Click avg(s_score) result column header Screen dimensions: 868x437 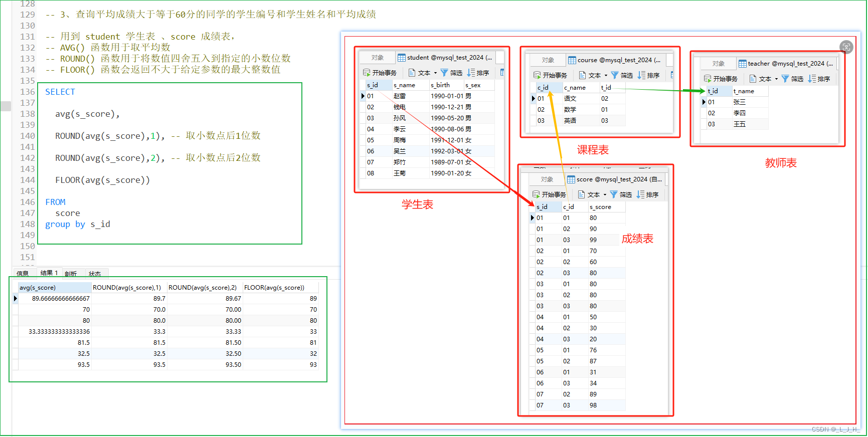55,288
